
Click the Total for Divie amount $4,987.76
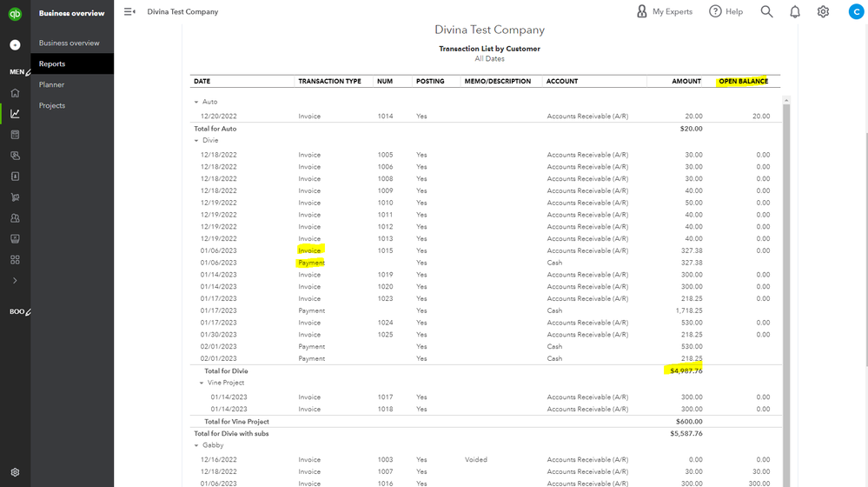point(686,371)
